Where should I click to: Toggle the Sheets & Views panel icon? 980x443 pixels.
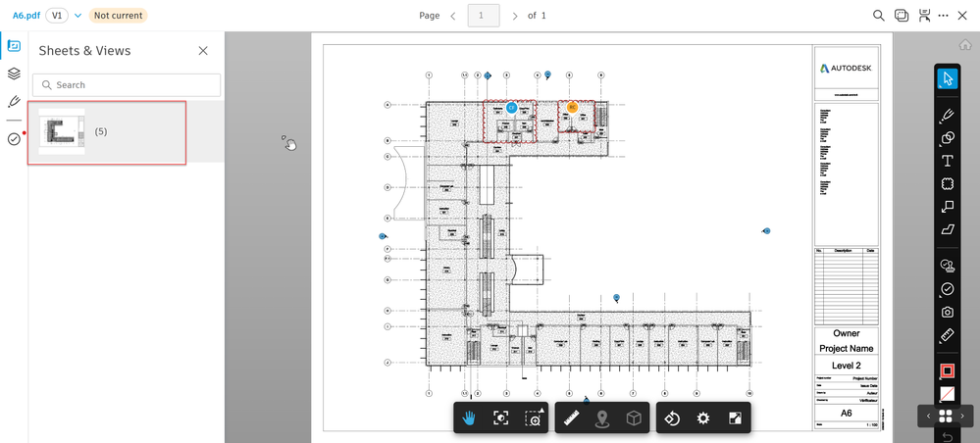pyautogui.click(x=14, y=46)
